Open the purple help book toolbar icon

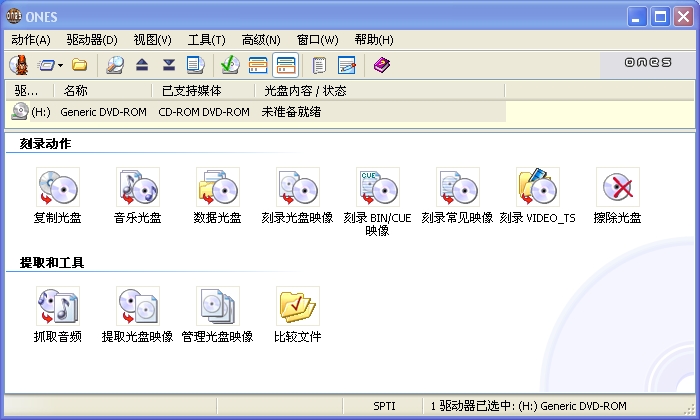(382, 65)
